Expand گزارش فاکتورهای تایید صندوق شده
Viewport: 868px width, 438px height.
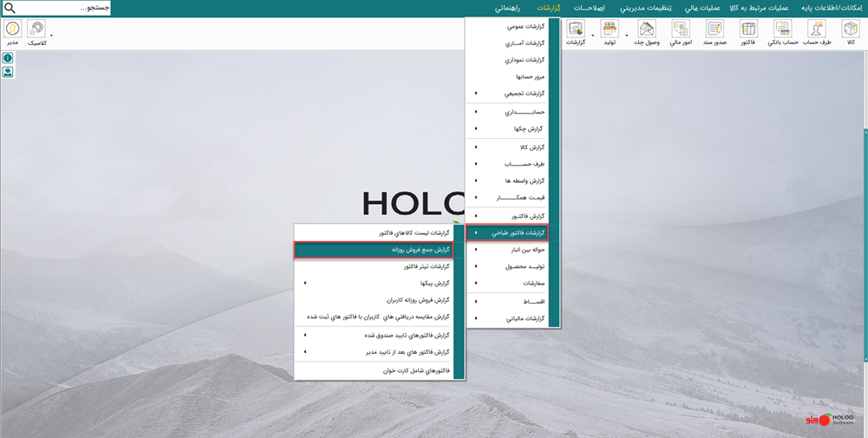[374, 335]
